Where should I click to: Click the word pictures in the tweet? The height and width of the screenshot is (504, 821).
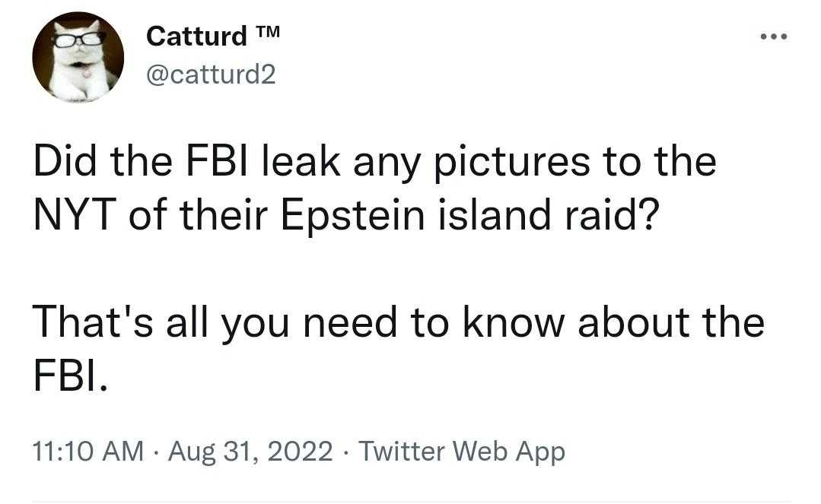click(512, 161)
